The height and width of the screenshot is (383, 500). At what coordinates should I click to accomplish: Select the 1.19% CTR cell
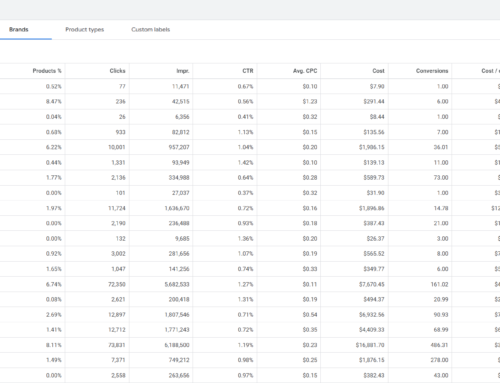245,345
